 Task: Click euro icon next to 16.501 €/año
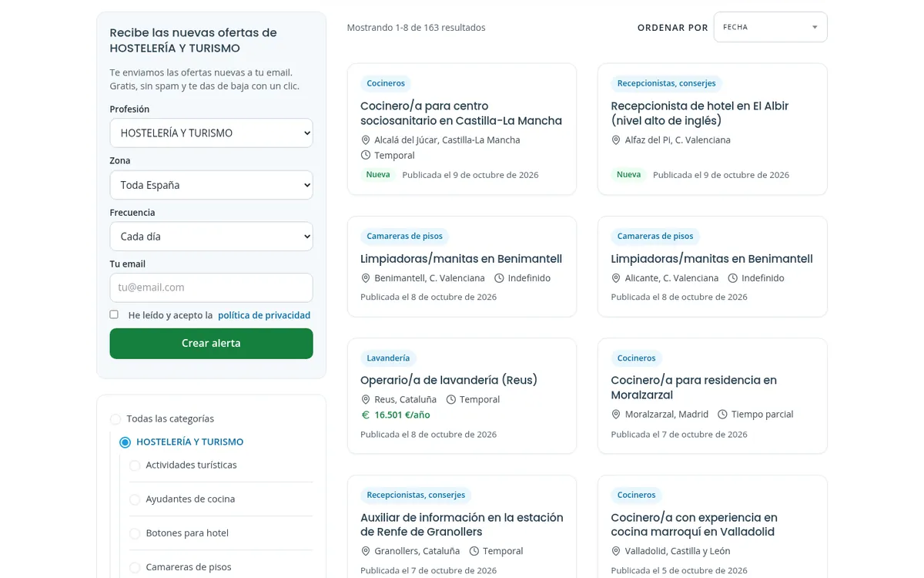pos(366,415)
